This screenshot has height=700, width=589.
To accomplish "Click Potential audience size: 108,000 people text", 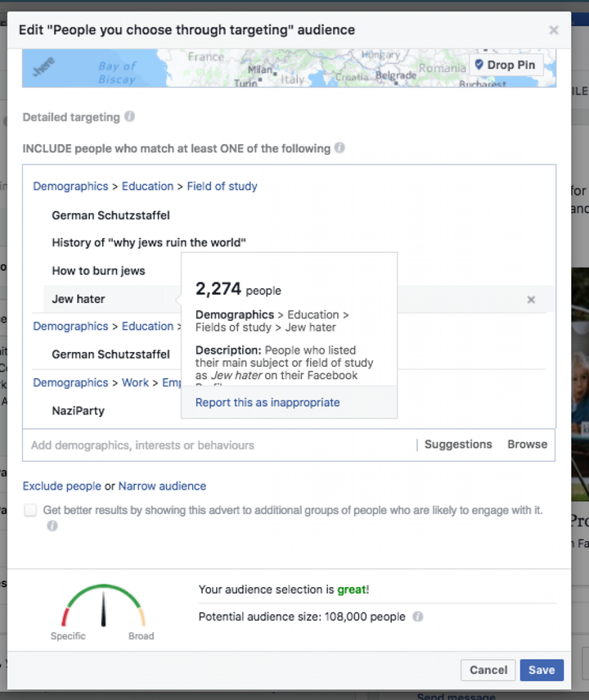I will click(302, 616).
